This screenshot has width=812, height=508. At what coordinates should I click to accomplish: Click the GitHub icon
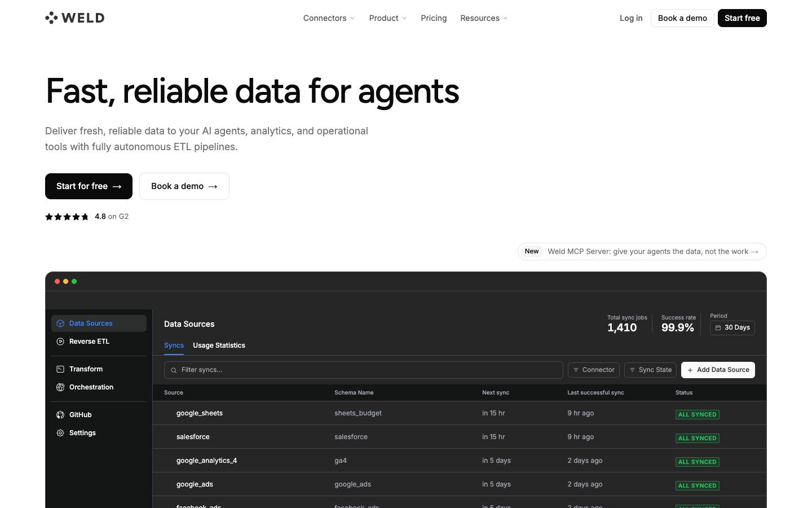[60, 415]
